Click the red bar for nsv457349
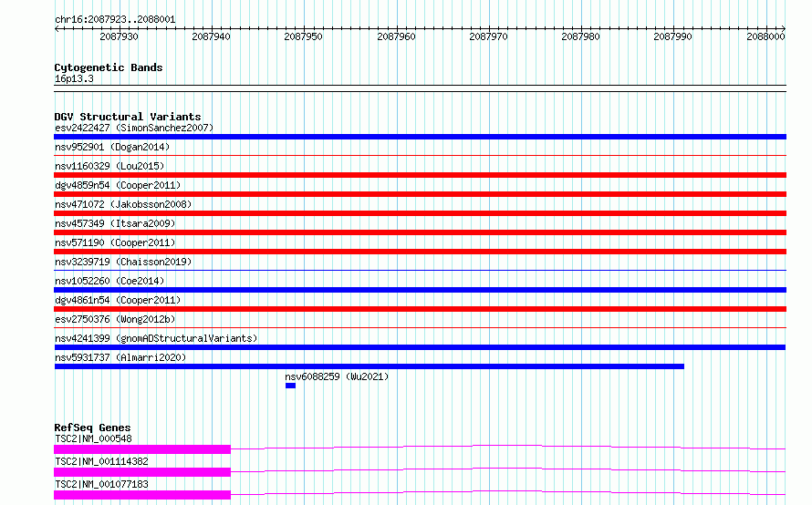812x505 pixels. coord(420,232)
